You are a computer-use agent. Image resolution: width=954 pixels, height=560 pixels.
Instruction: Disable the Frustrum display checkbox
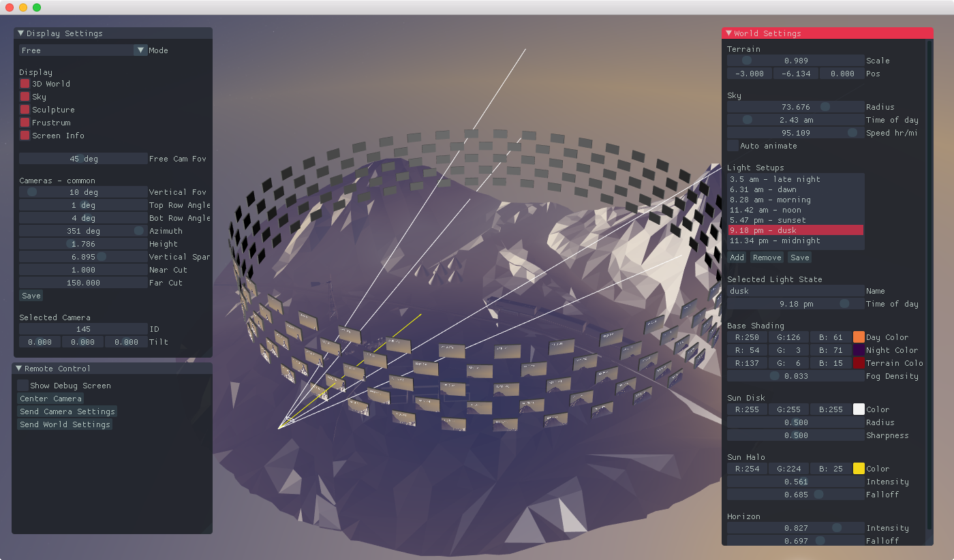[25, 123]
